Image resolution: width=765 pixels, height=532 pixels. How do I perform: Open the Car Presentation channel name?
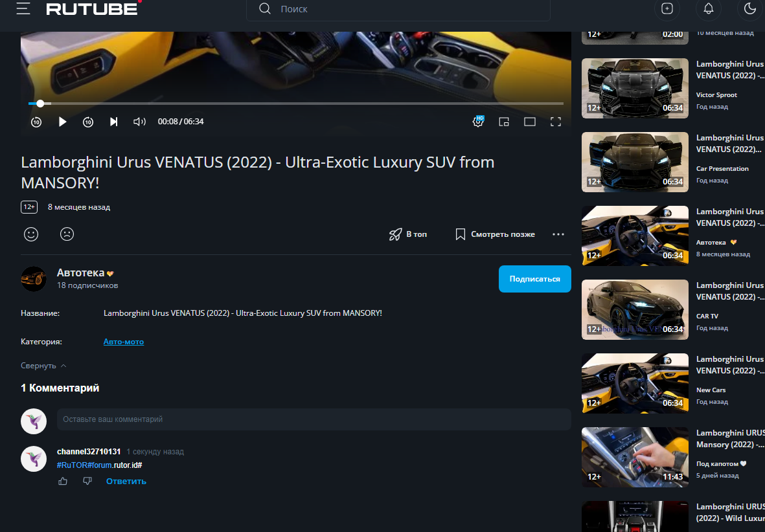pos(722,169)
